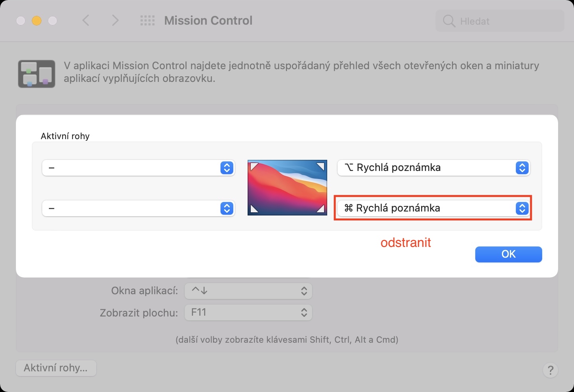Click the bottom-right corner marker of preview

pos(321,209)
